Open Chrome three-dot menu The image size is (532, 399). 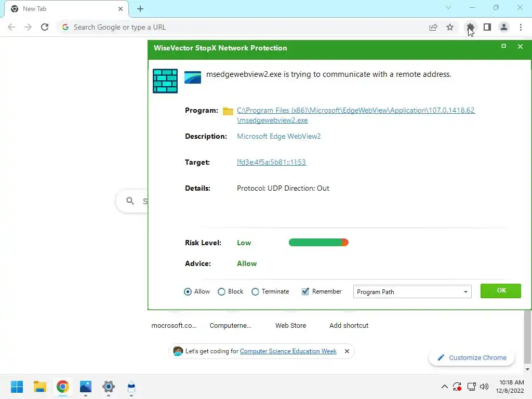521,27
